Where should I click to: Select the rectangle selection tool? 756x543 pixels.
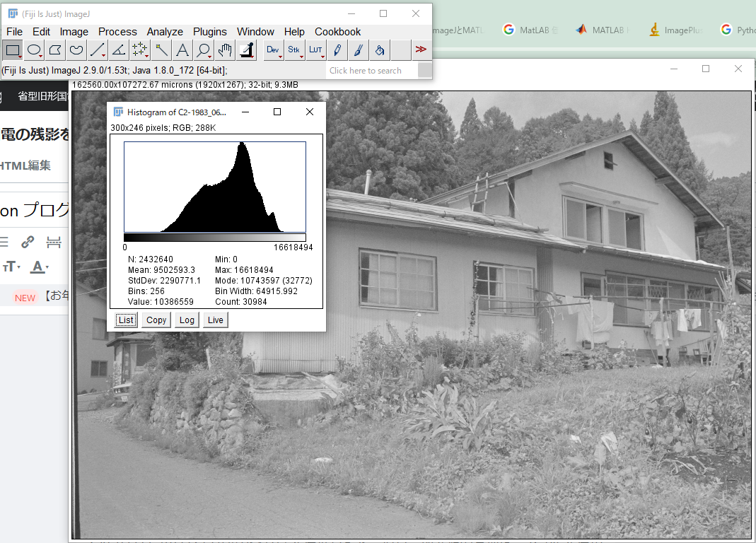pos(12,49)
